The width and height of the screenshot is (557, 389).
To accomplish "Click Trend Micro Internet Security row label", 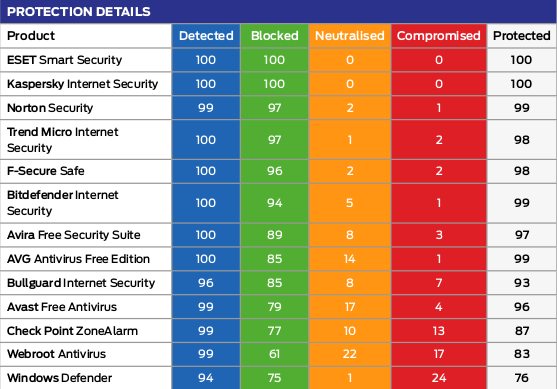I will pyautogui.click(x=63, y=140).
